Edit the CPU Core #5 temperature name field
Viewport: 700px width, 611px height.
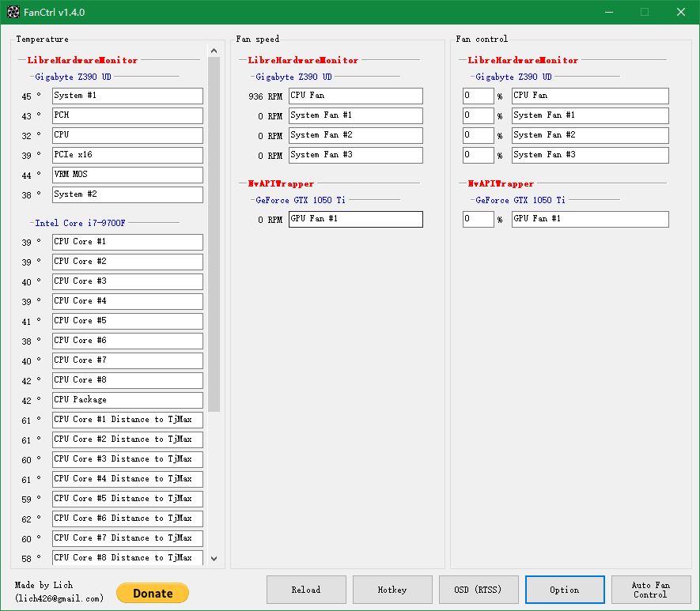click(127, 321)
